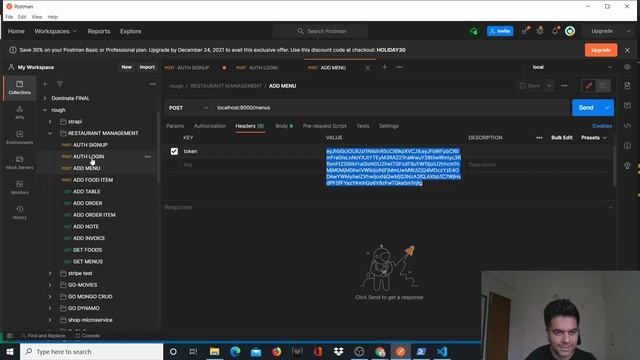
Task: Click the environment quick look eye icon
Action: [627, 67]
